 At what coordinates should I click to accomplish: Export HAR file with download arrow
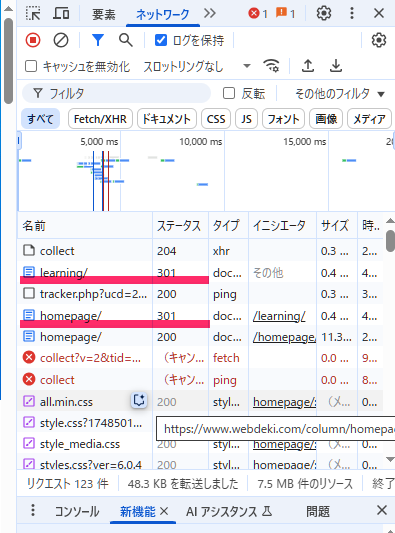(336, 66)
